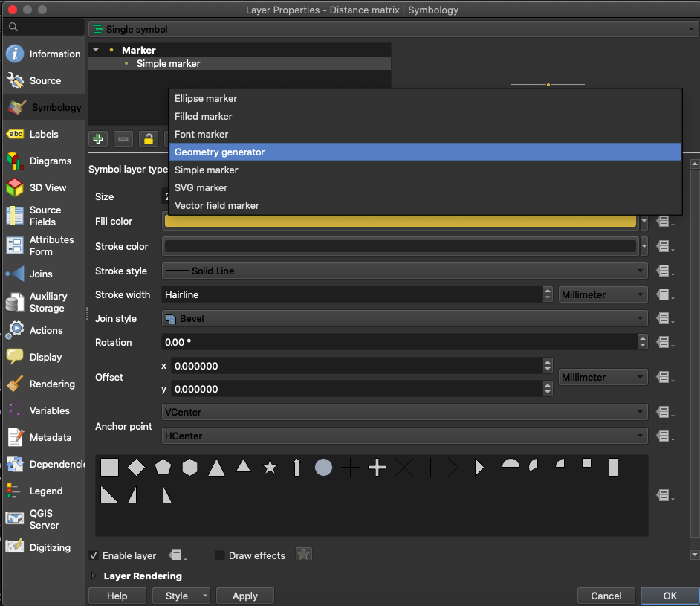Viewport: 700px width, 606px height.
Task: Choose the circle marker shape
Action: (323, 468)
